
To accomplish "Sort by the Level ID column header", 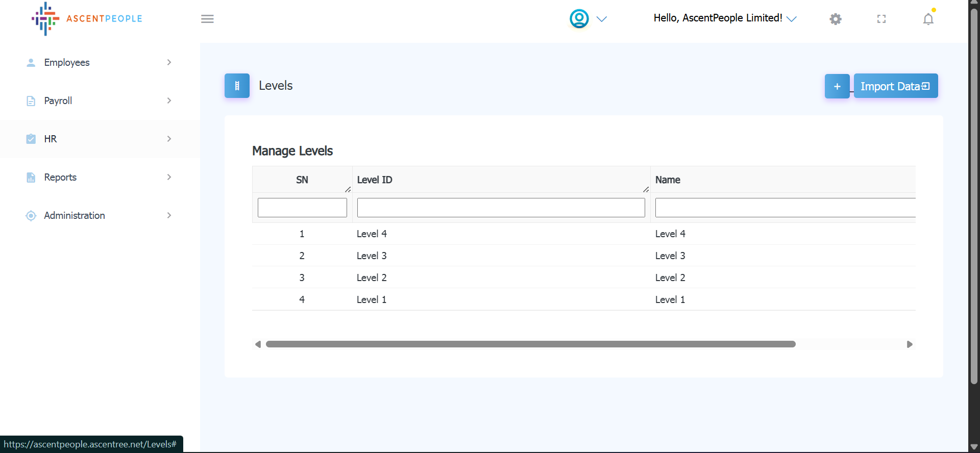I will pos(375,180).
